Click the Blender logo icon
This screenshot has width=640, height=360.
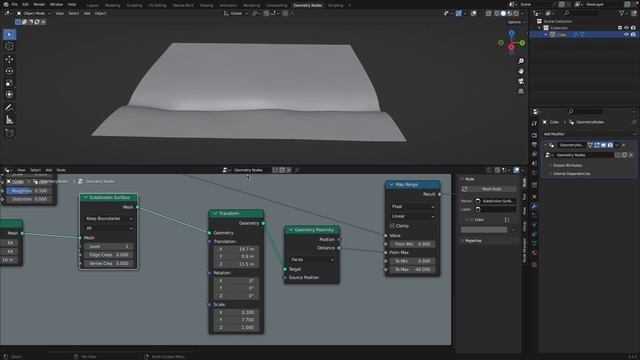pos(5,4)
